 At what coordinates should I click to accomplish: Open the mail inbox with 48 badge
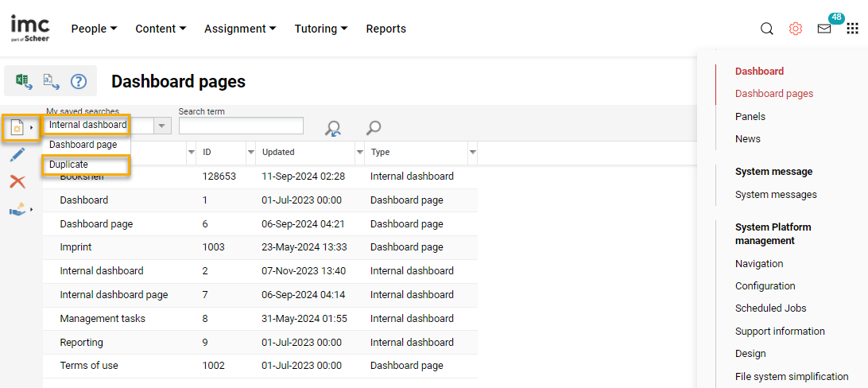824,29
